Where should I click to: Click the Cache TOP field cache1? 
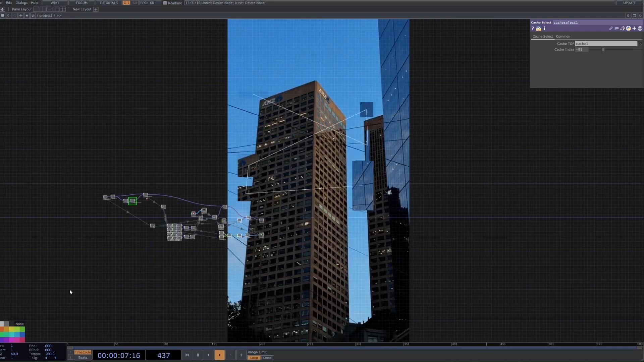[x=606, y=44]
